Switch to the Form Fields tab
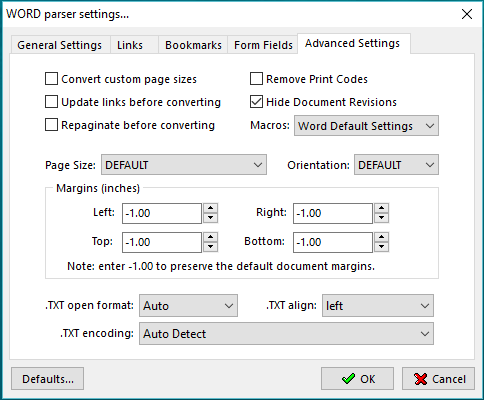Viewport: 484px width, 400px height. pos(263,45)
